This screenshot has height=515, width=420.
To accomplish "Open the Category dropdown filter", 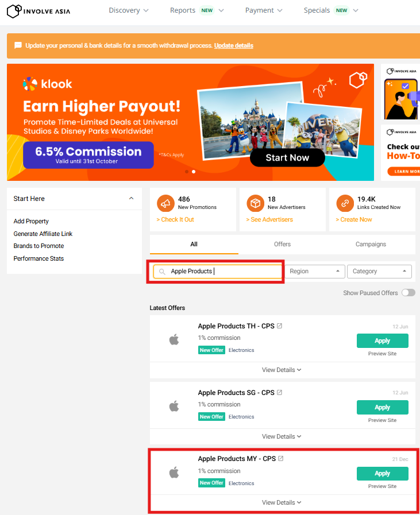I will click(379, 272).
